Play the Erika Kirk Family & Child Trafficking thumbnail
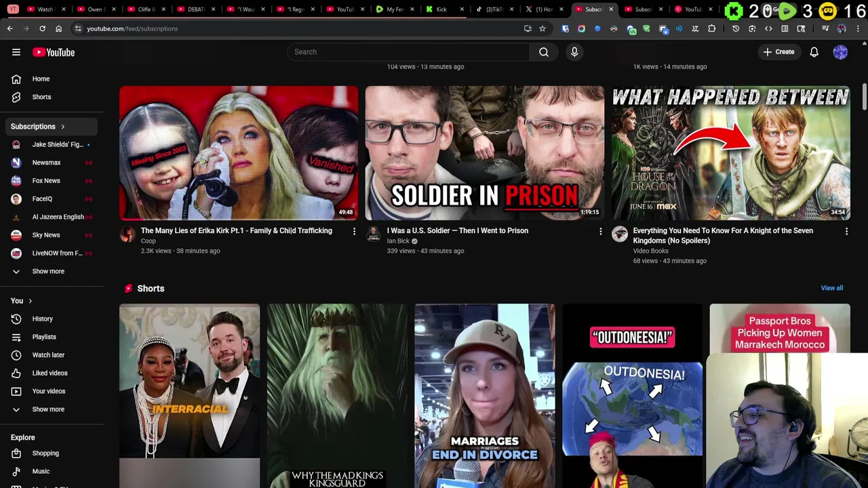 [x=239, y=153]
